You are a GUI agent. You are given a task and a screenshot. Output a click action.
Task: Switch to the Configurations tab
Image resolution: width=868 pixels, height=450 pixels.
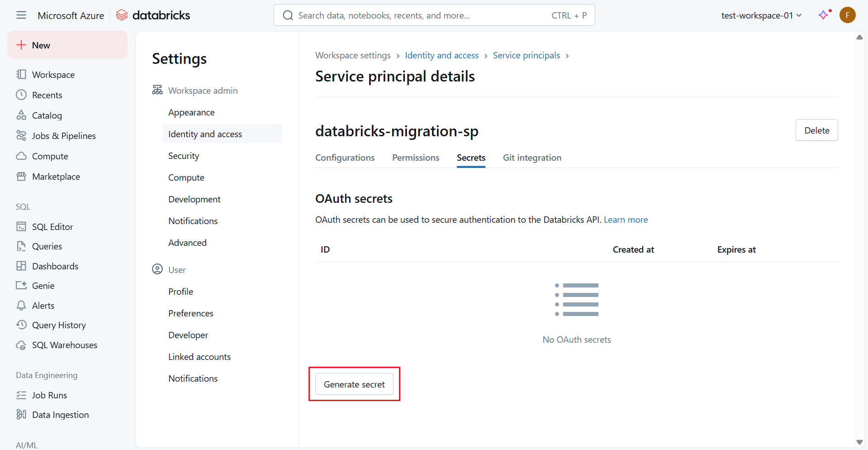pyautogui.click(x=345, y=158)
